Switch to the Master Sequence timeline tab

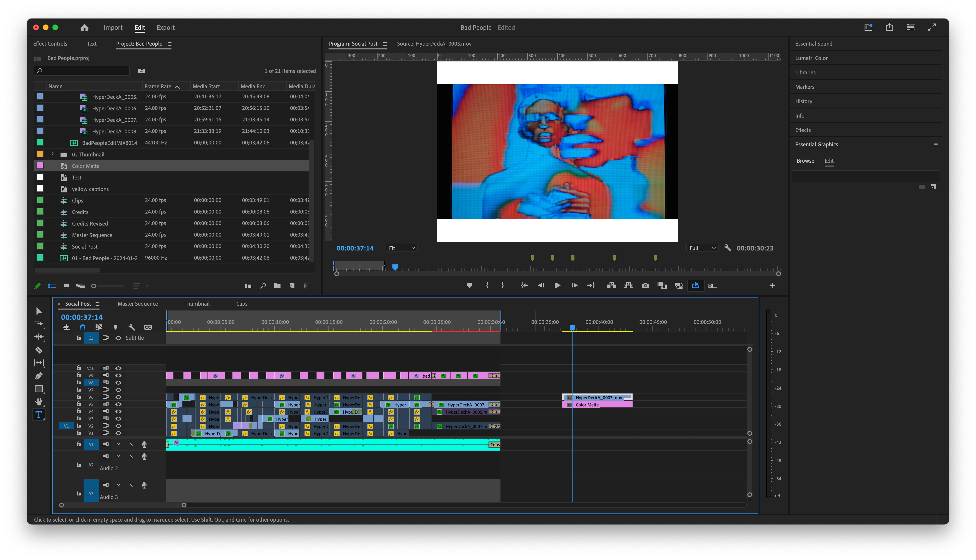point(137,304)
